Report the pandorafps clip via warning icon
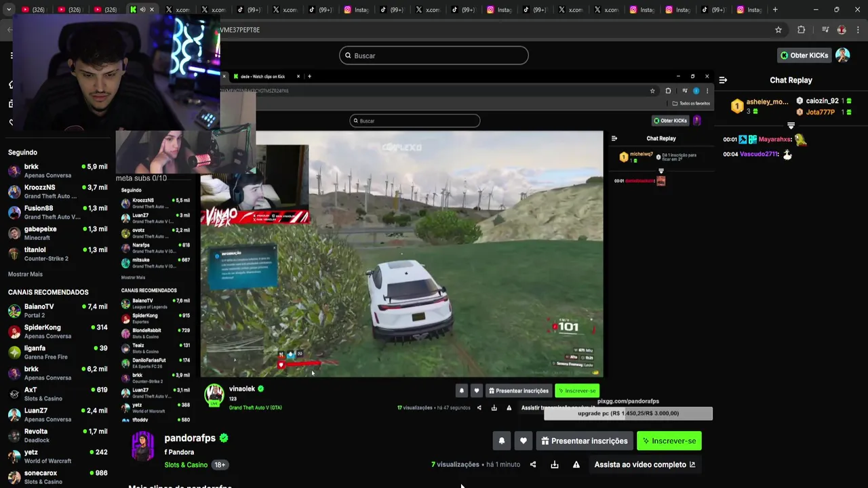 tap(576, 464)
